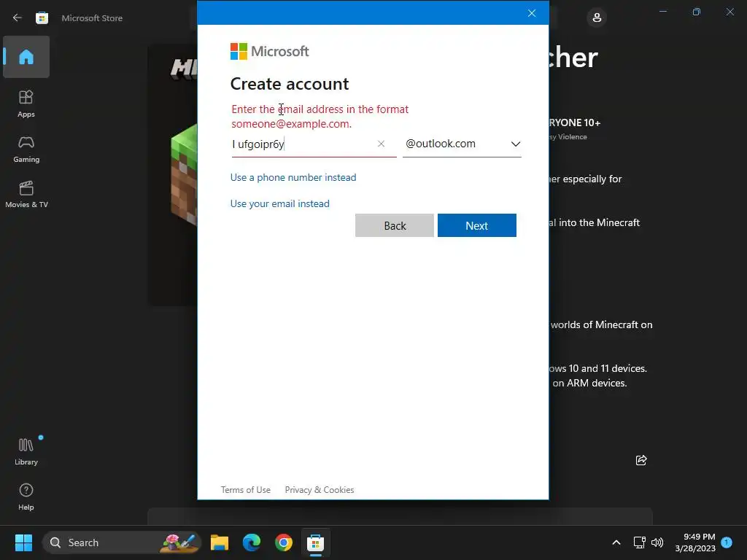Clear the email field with the X icon
This screenshot has height=560, width=747.
click(381, 144)
